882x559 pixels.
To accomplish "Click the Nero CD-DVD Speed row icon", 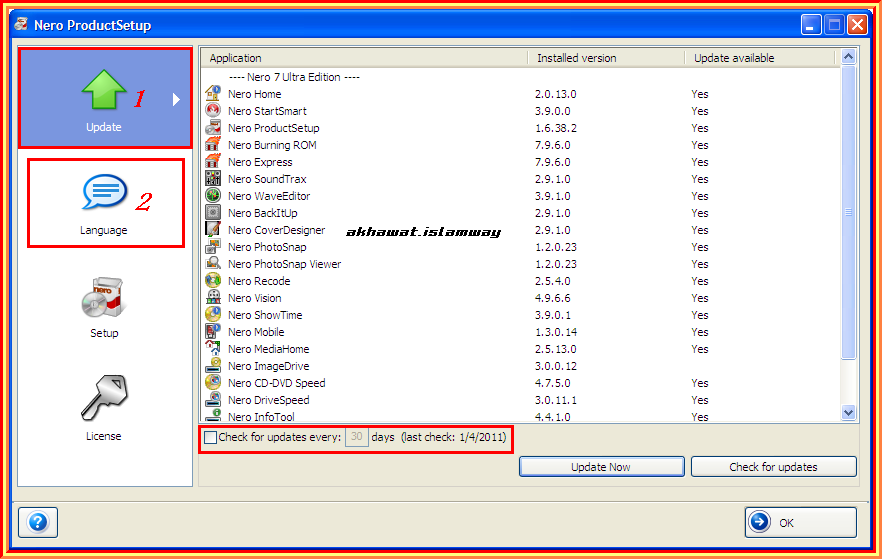I will [213, 382].
